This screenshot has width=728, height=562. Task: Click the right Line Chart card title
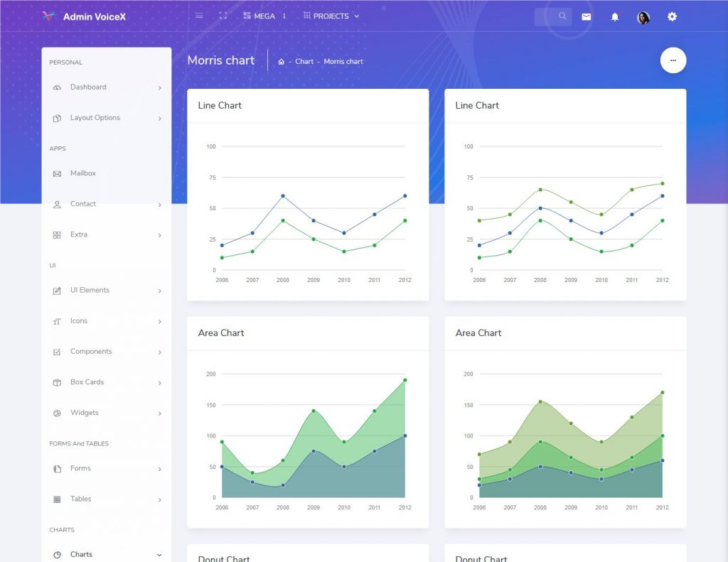tap(477, 105)
